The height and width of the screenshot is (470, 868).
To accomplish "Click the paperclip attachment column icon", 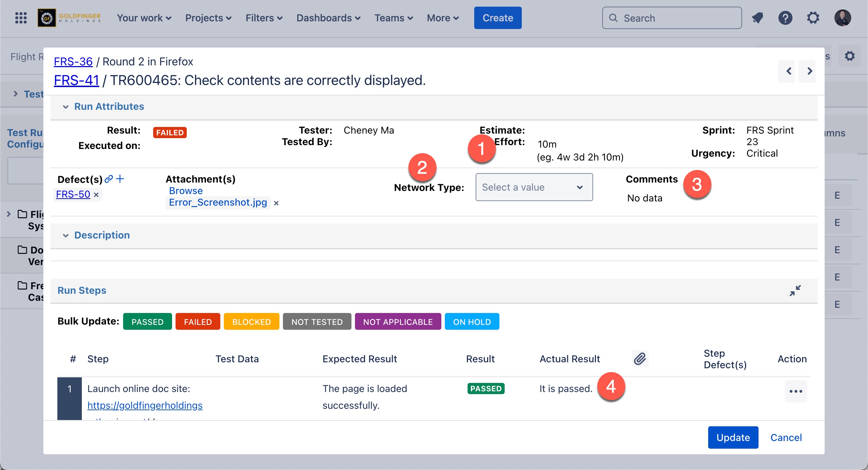I will [640, 359].
